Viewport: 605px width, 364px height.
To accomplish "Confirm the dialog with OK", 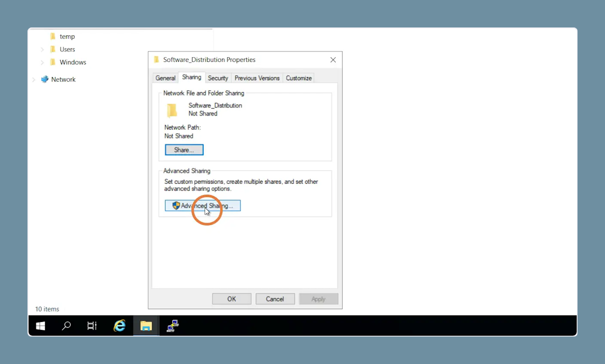I will pyautogui.click(x=232, y=299).
